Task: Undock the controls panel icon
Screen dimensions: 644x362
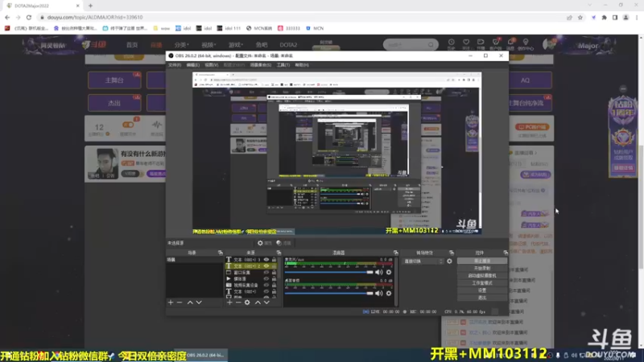Action: (x=506, y=253)
